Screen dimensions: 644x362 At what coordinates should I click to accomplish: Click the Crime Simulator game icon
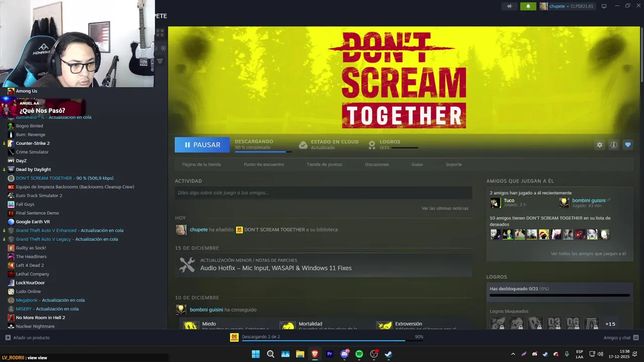coord(11,152)
